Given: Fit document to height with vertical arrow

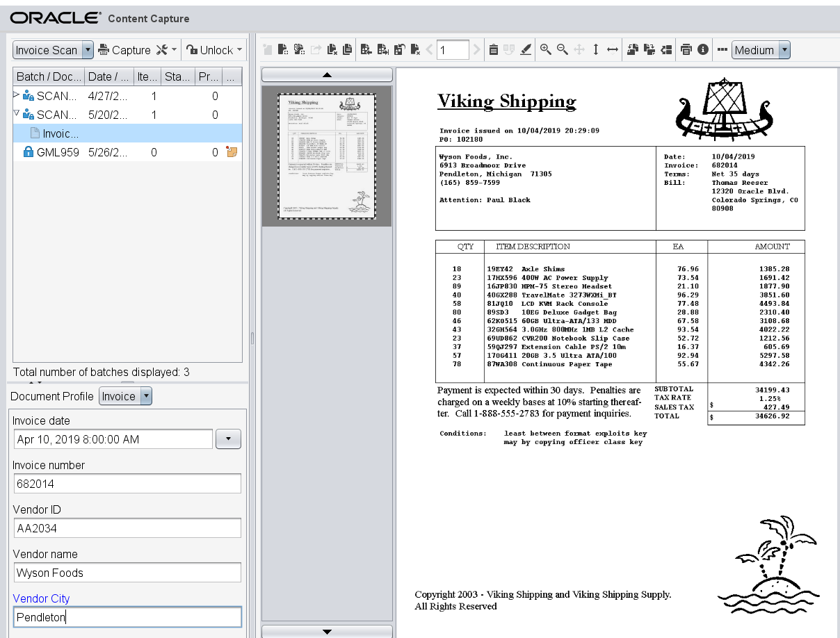Looking at the screenshot, I should pos(596,49).
